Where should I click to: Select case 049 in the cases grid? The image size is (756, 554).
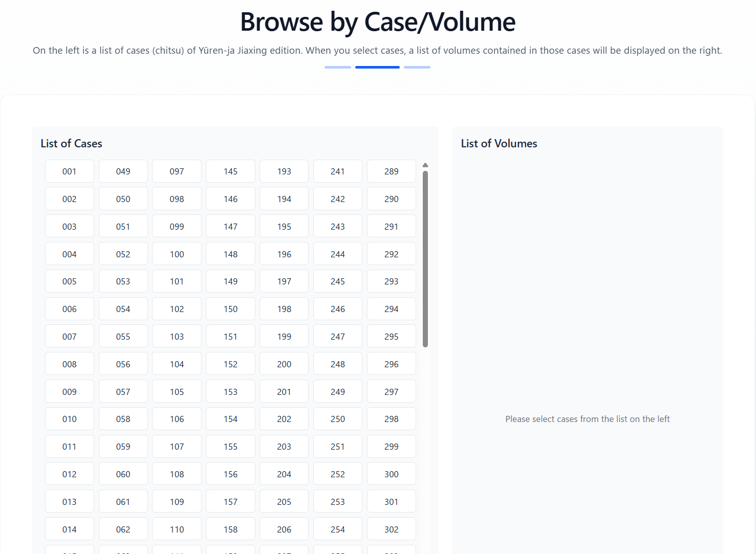coord(123,171)
